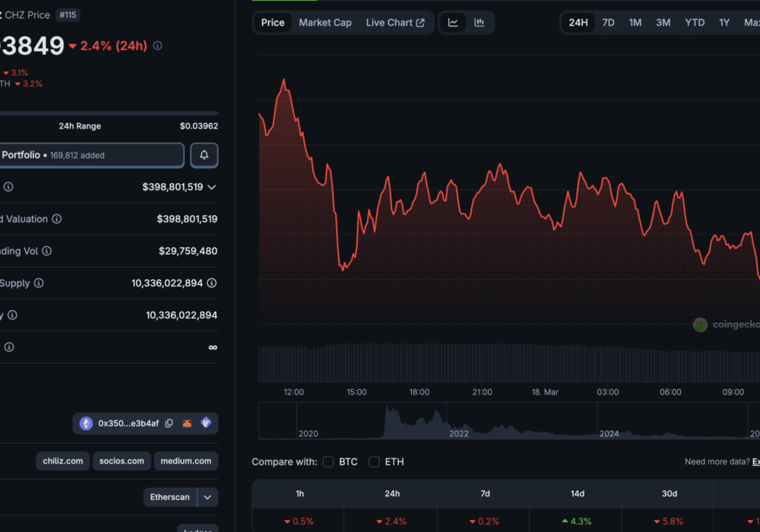Image resolution: width=760 pixels, height=532 pixels.
Task: Select the 7D time range
Action: click(x=608, y=23)
